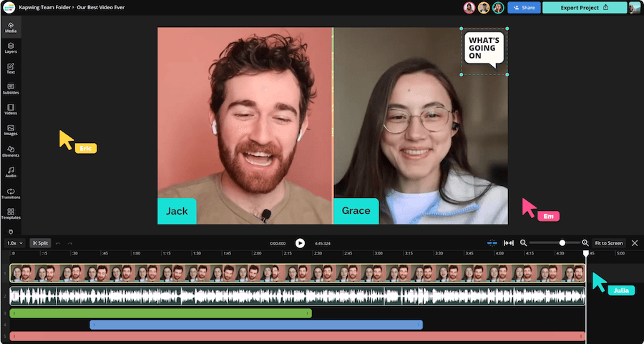Click the Export Project button
644x344 pixels.
[584, 8]
